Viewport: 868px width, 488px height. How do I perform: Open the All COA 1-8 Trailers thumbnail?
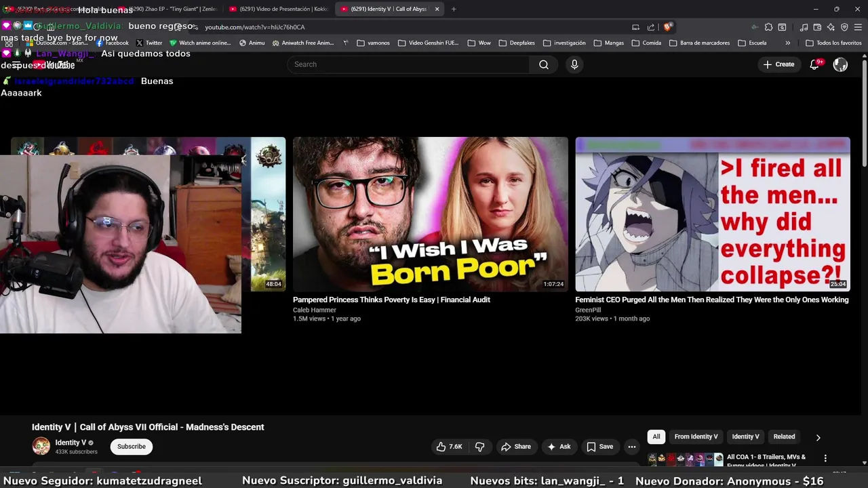[686, 460]
